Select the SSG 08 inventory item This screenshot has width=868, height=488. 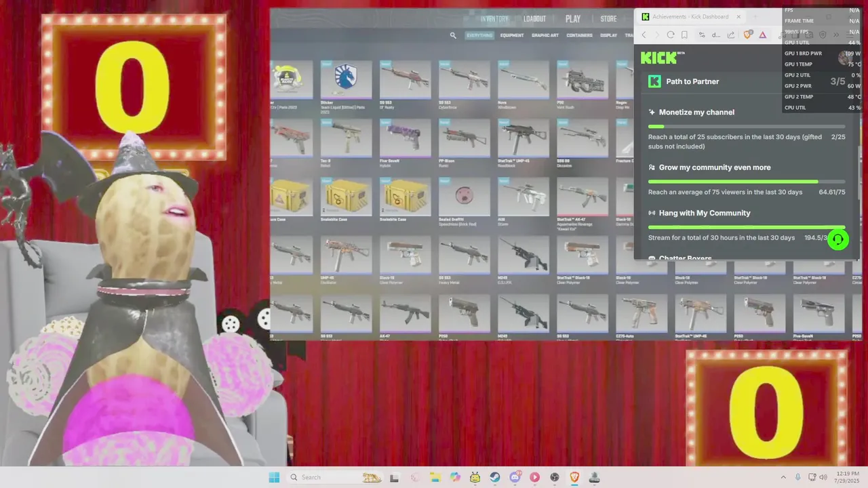[583, 138]
